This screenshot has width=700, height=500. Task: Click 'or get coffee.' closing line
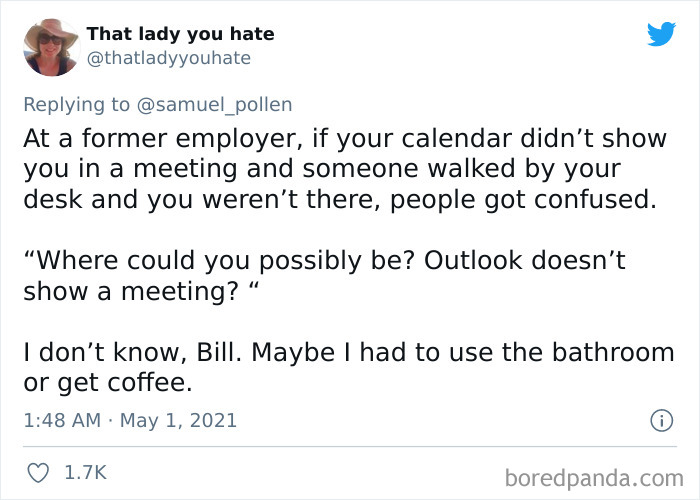point(108,383)
